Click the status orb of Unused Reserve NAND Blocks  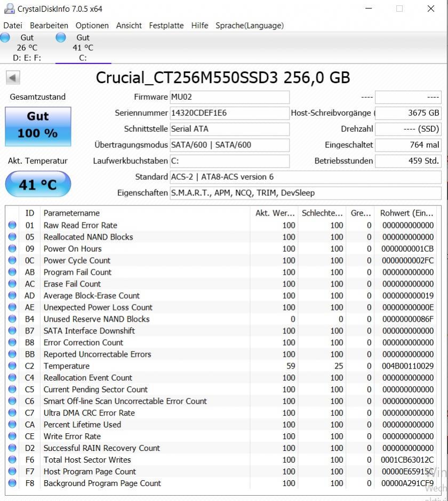pyautogui.click(x=12, y=319)
